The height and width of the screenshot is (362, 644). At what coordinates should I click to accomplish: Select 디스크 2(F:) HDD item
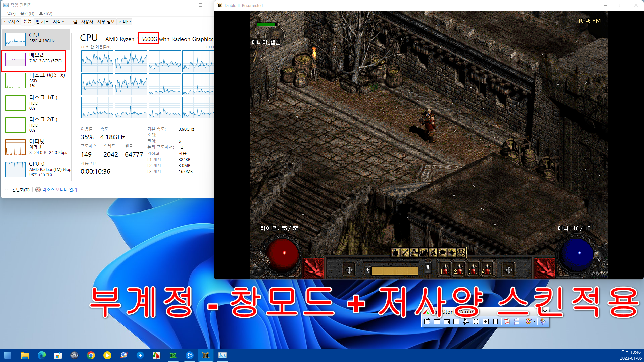[x=36, y=125]
